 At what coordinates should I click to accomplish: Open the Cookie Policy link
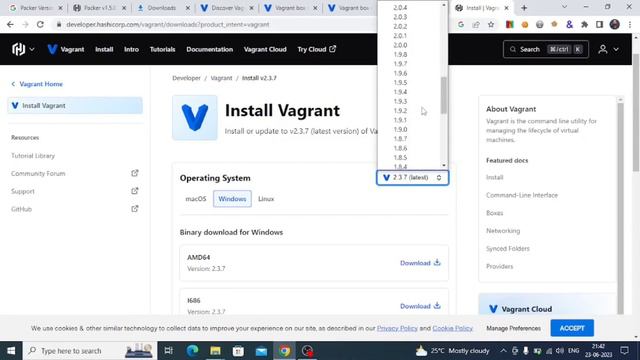tap(452, 328)
